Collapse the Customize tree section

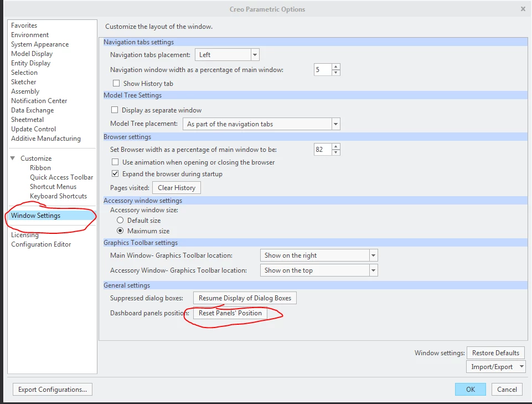[x=13, y=158]
